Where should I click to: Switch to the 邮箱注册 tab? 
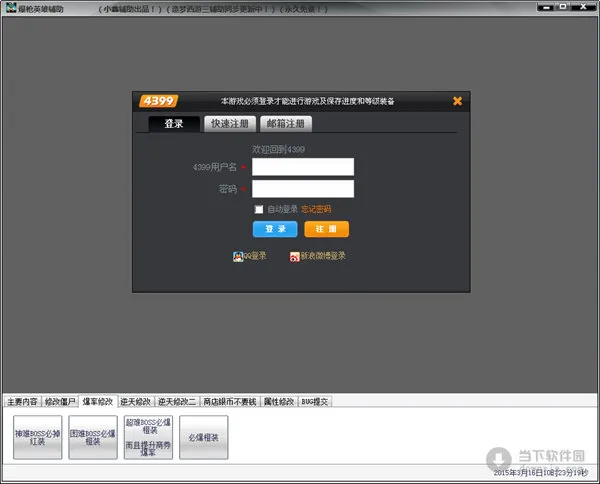pyautogui.click(x=286, y=124)
